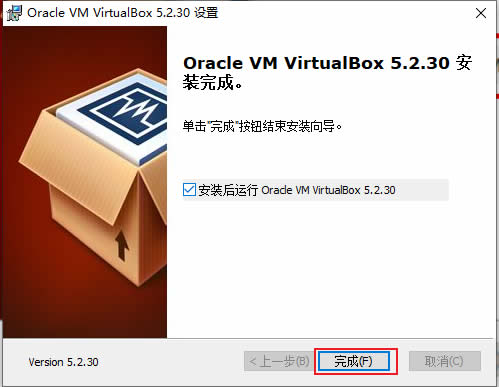
Task: Click the Oracle VM VirtualBox 5.2.30 设置 window title
Action: click(123, 13)
